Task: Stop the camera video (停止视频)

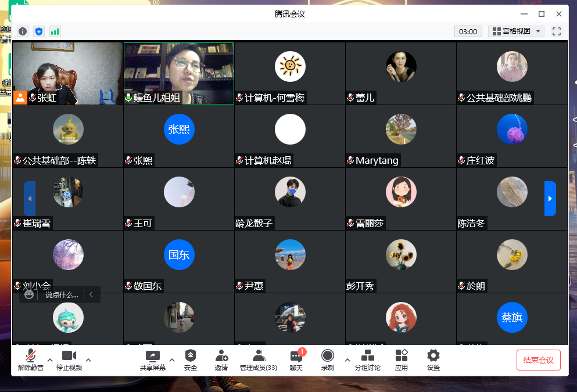Action: [x=69, y=360]
